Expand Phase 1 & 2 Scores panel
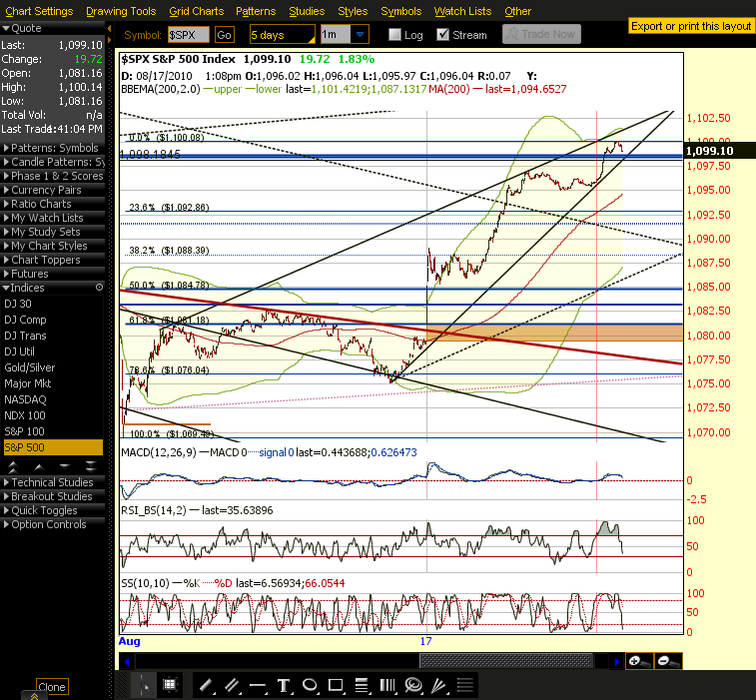756x700 pixels. [x=52, y=176]
